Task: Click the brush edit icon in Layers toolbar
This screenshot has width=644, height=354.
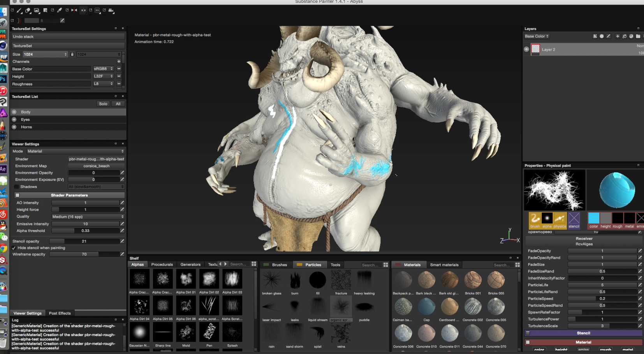Action: [x=609, y=36]
